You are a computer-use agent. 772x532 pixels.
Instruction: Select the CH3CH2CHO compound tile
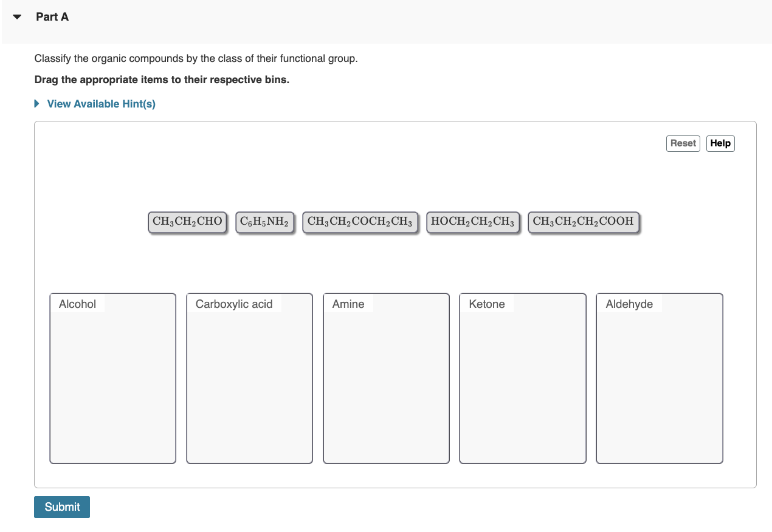[187, 222]
